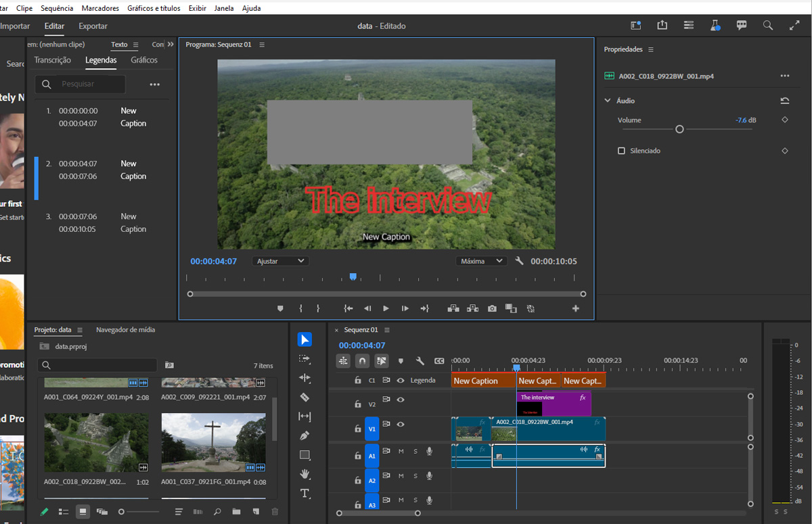Viewport: 812px width, 524px height.
Task: Select the Pen tool
Action: [x=304, y=436]
